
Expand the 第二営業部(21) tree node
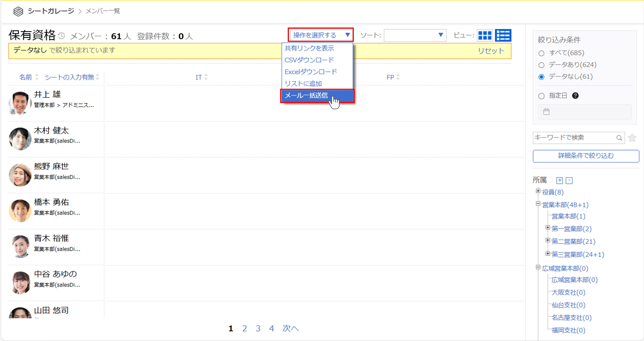[548, 240]
